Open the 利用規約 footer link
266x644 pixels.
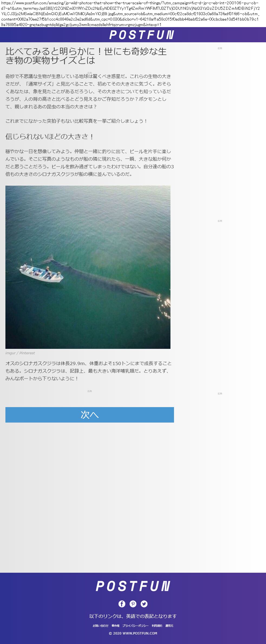(x=157, y=626)
